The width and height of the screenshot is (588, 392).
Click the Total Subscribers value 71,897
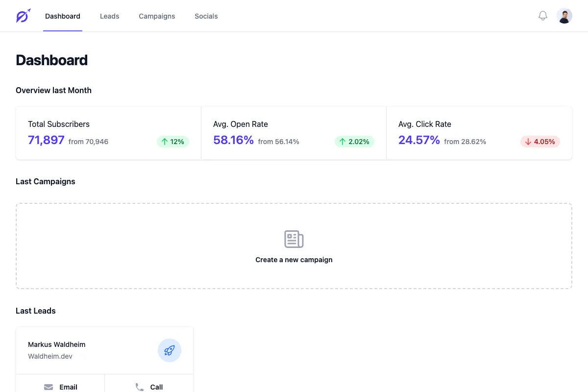click(x=46, y=140)
